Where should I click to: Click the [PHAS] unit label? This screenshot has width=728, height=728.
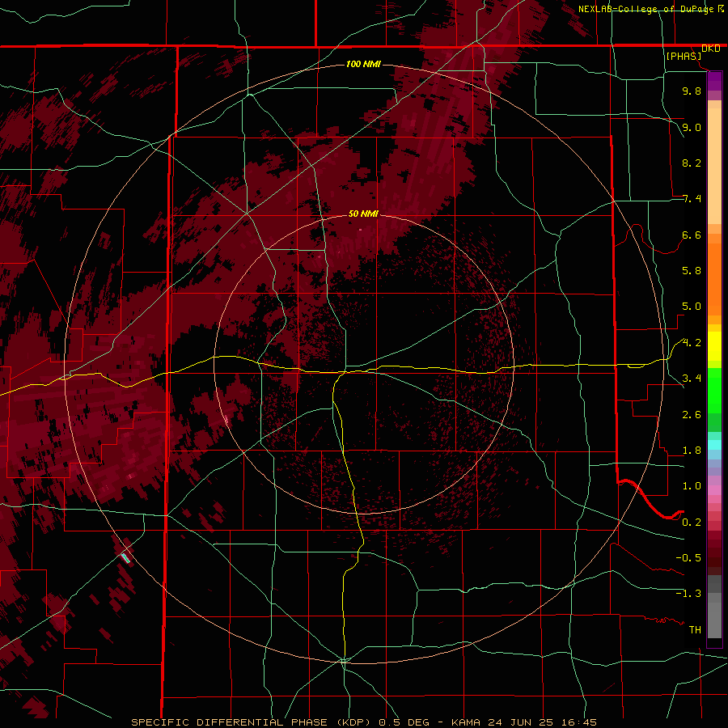click(684, 57)
